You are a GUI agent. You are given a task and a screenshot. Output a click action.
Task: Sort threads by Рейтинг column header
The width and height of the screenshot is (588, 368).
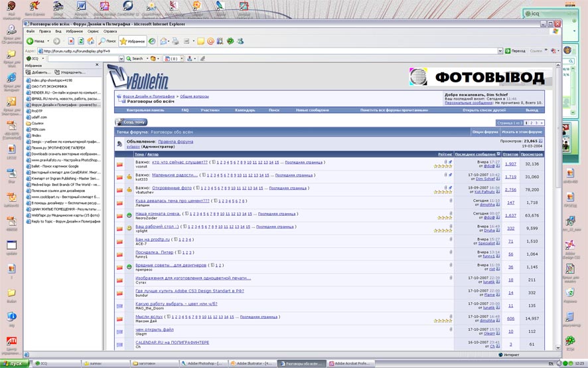[x=445, y=154]
